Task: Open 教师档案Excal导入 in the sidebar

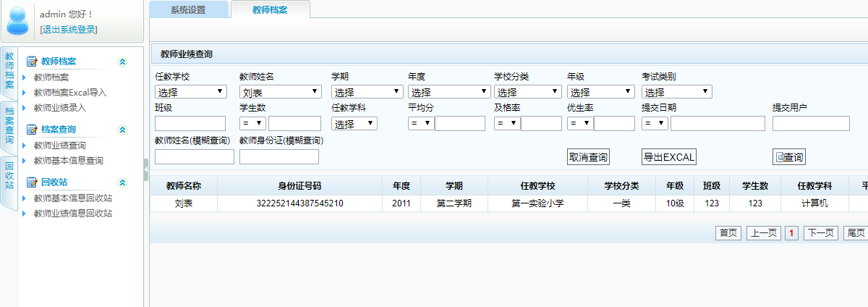Action: click(70, 93)
